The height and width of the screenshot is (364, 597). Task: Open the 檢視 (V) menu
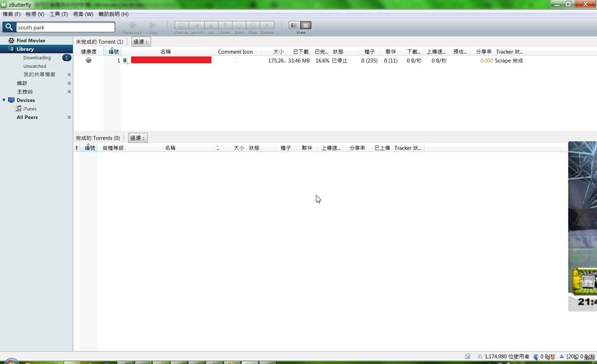coord(35,14)
